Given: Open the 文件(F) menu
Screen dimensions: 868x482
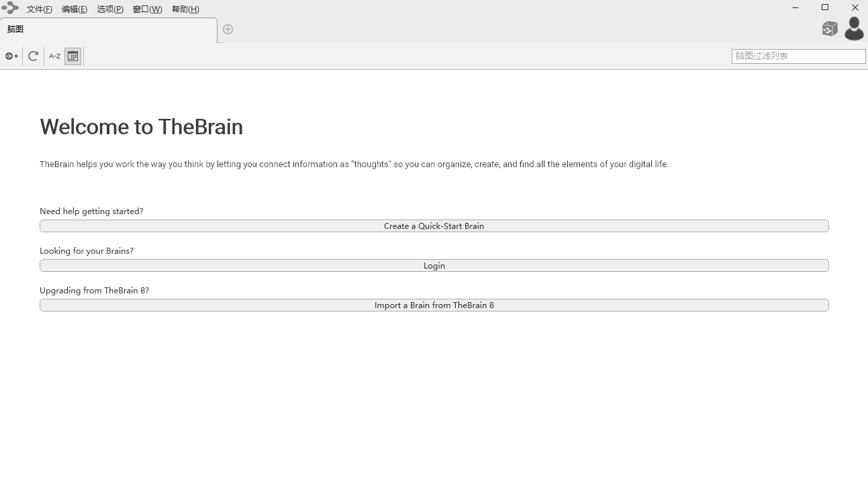Looking at the screenshot, I should (x=40, y=9).
